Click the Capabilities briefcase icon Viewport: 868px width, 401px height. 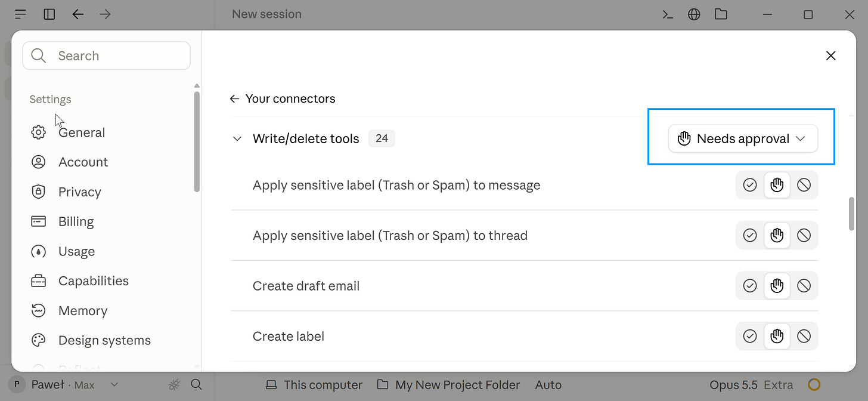[x=38, y=280]
